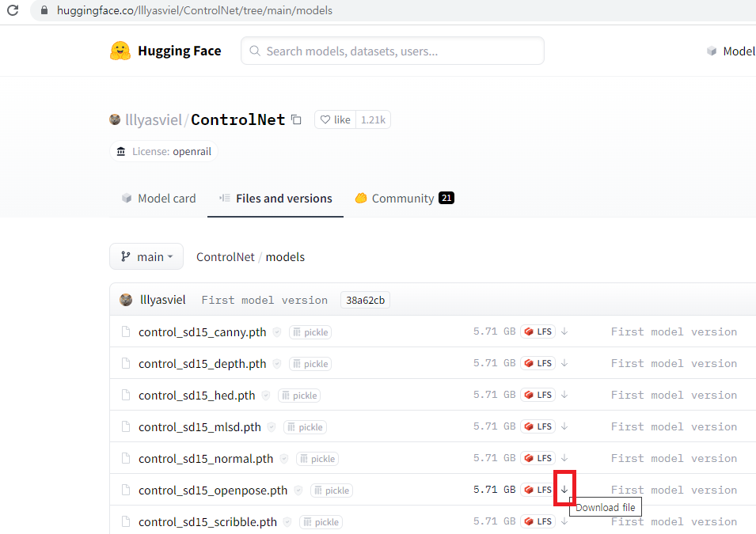Click pickle badge on control_sd15_hed.pth
Image resolution: width=756 pixels, height=534 pixels.
pos(299,396)
